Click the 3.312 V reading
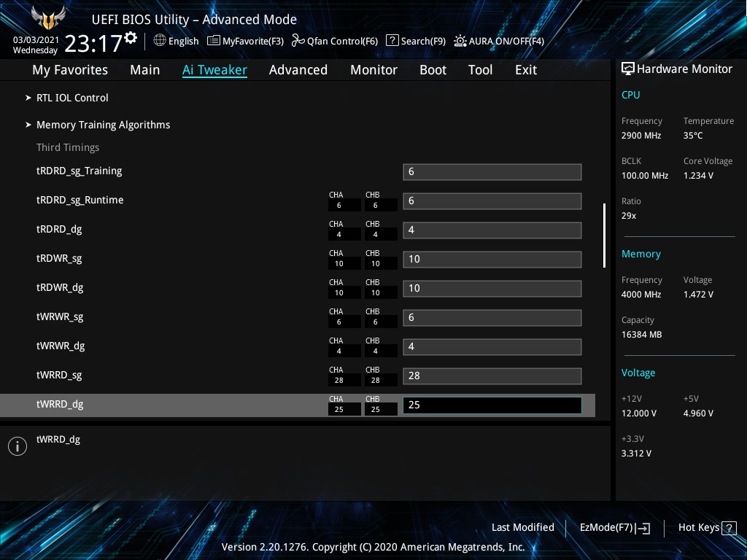 click(x=636, y=453)
